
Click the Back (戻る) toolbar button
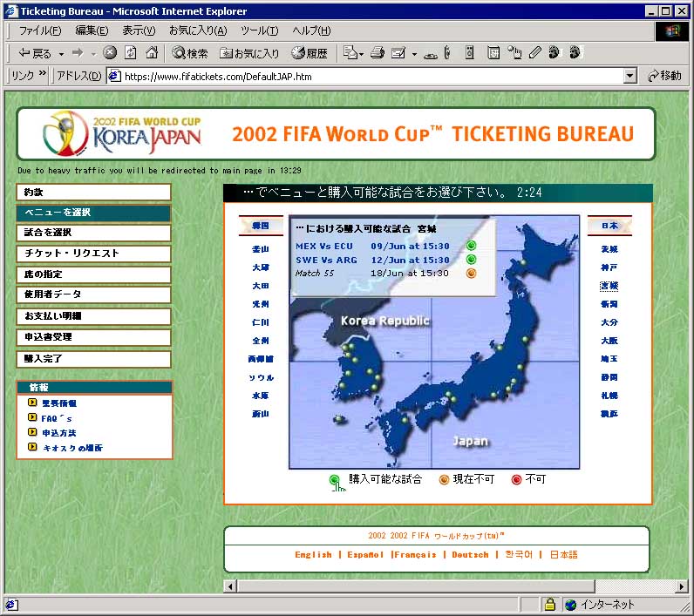coord(35,53)
